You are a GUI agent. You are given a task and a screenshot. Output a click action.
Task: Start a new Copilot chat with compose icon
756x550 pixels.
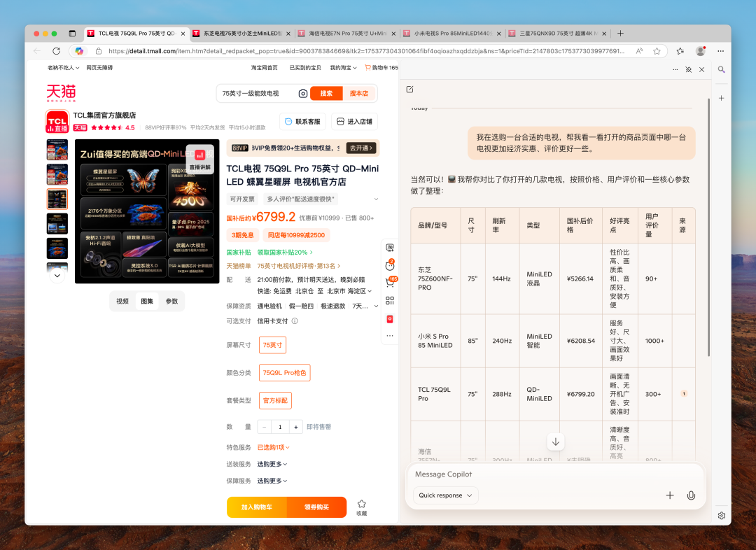click(409, 89)
